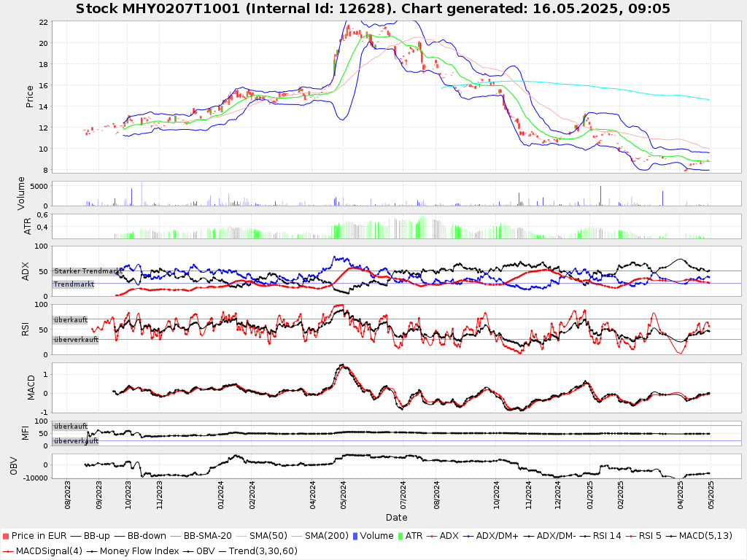Click the 02/2025 date tick label
The width and height of the screenshot is (747, 560).
[620, 495]
